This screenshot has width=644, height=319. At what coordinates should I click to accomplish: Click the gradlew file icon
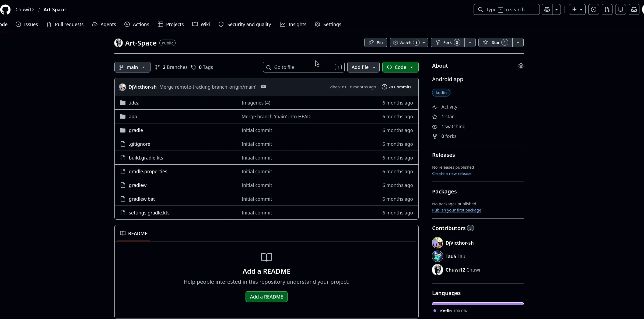[123, 185]
